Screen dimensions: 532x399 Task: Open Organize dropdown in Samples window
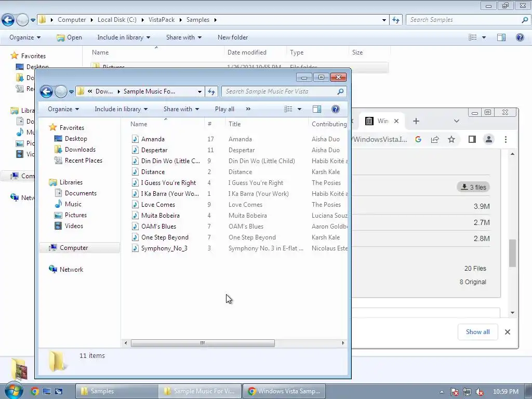(x=25, y=37)
